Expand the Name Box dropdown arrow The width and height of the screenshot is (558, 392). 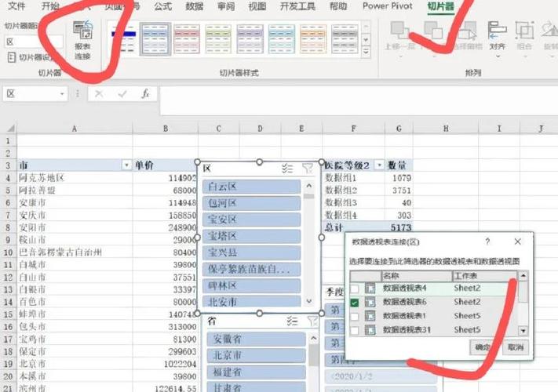(63, 94)
